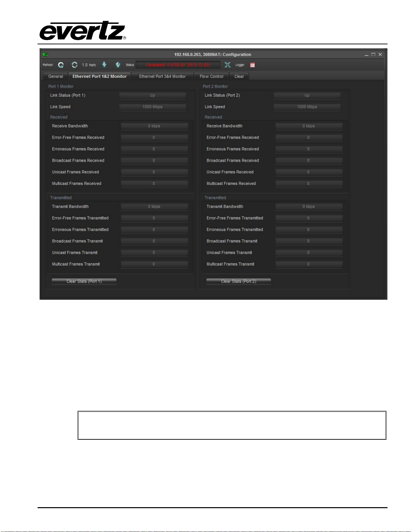Viewport: 411px width, 532px height.
Task: Click the '1.0 Apply' toolbar label
Action: [89, 65]
